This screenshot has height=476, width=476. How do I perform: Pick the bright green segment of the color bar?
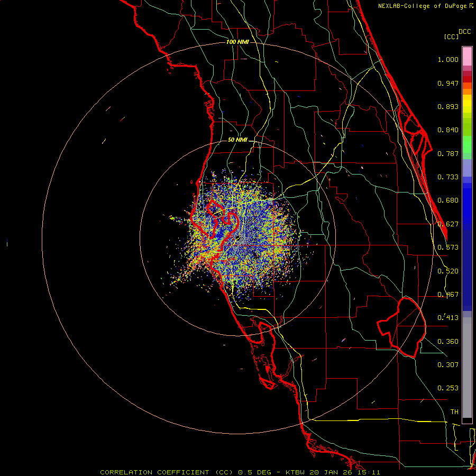pos(467,144)
